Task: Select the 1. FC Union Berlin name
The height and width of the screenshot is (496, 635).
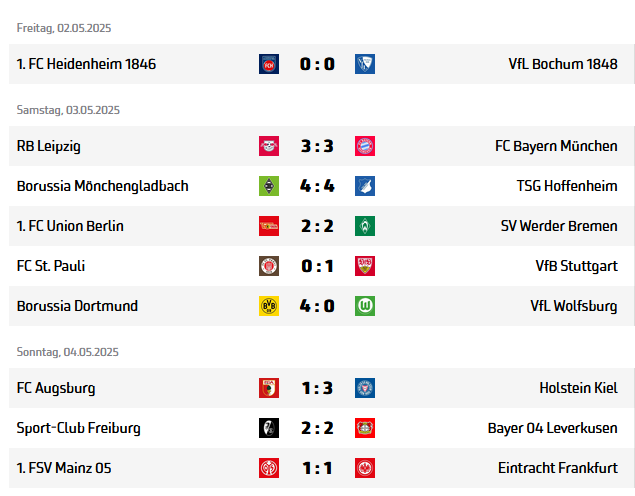Action: pos(70,226)
